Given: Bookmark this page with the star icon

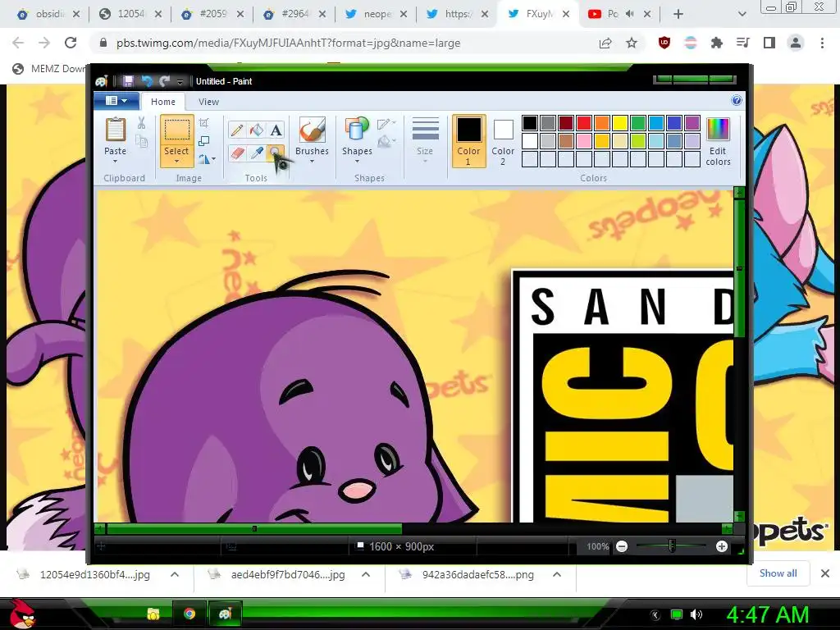Looking at the screenshot, I should pyautogui.click(x=632, y=43).
